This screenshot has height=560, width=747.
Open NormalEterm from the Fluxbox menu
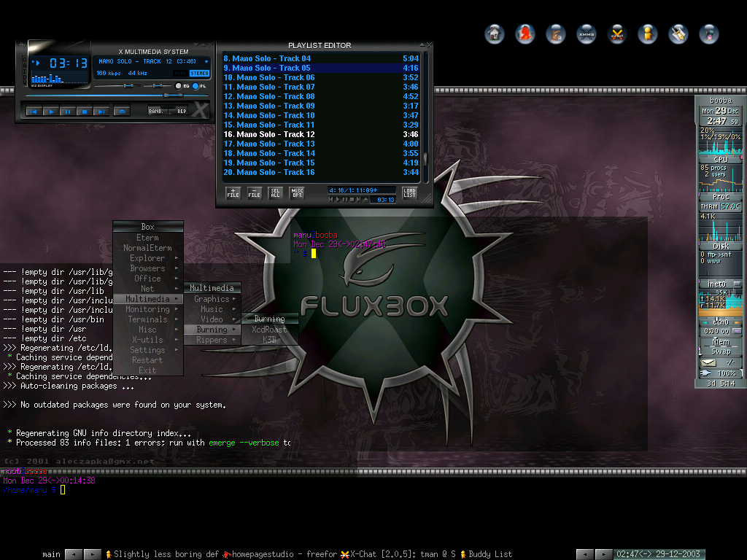click(x=147, y=248)
